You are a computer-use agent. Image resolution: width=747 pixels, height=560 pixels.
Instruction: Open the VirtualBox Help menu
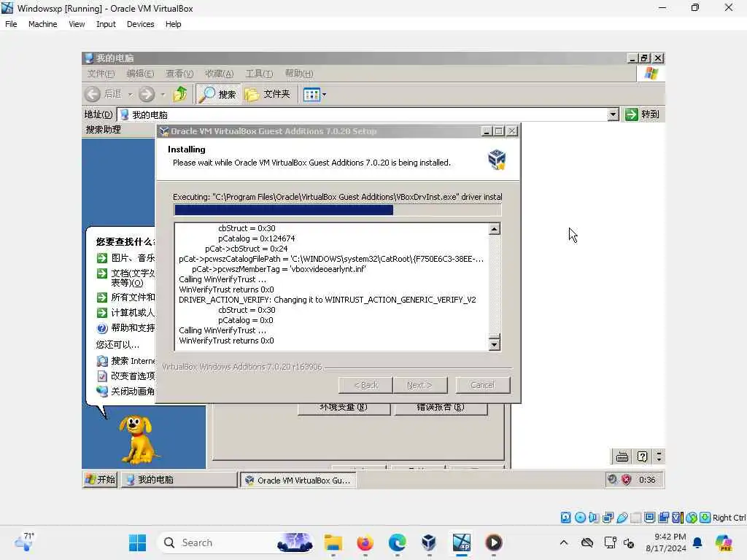pos(174,24)
